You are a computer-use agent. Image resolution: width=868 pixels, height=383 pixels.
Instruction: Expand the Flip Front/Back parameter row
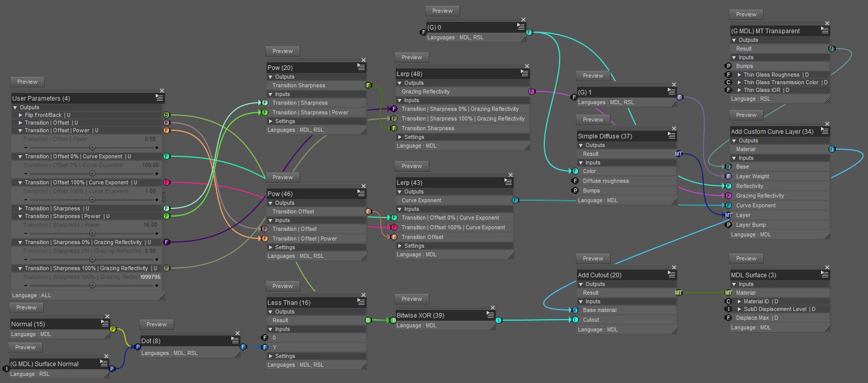pyautogui.click(x=20, y=115)
